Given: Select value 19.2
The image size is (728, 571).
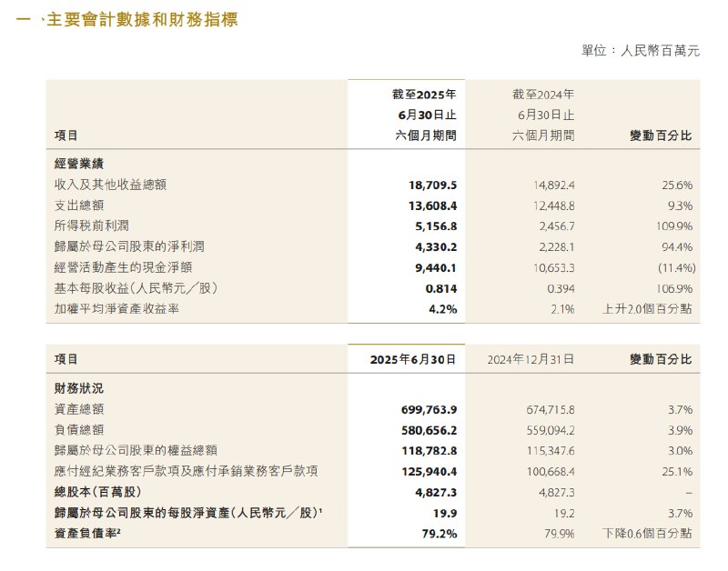Looking at the screenshot, I should click(x=564, y=513).
